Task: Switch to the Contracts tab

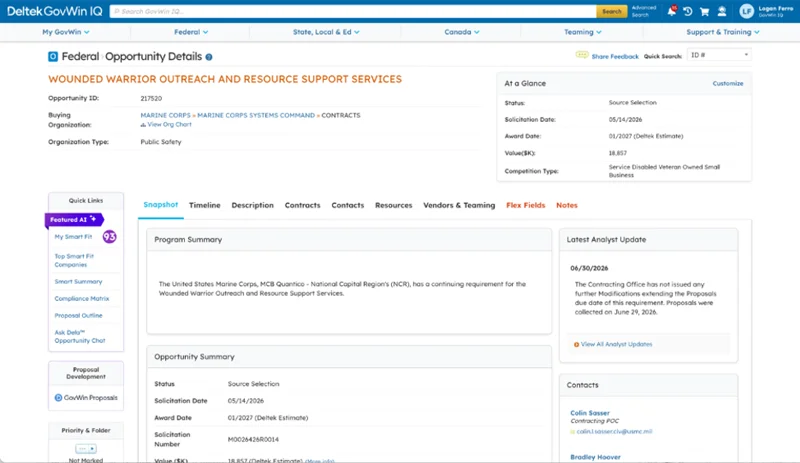Action: (303, 205)
